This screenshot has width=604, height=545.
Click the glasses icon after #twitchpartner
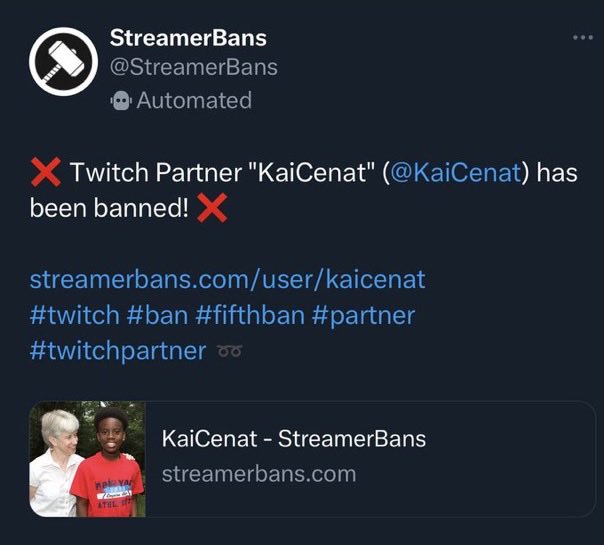pos(230,352)
